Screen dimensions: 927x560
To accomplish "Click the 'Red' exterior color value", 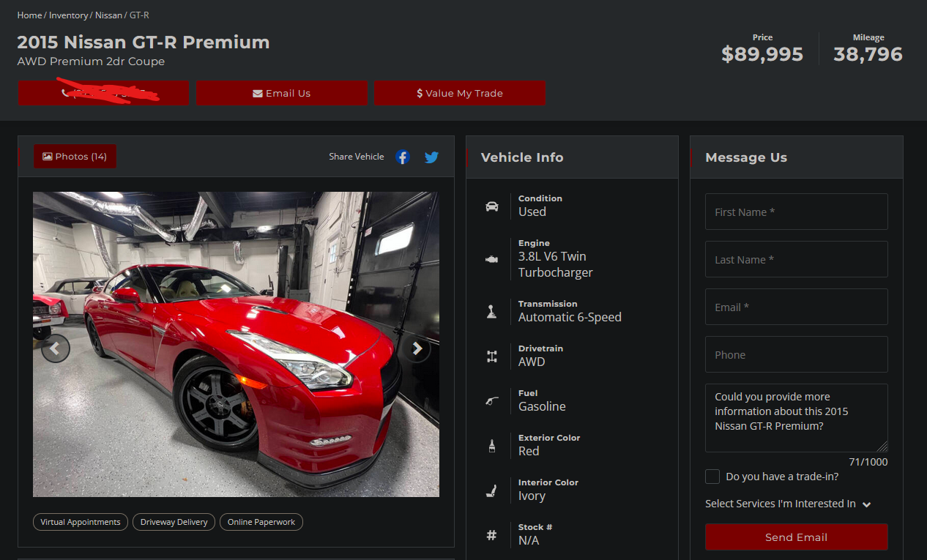I will point(529,451).
